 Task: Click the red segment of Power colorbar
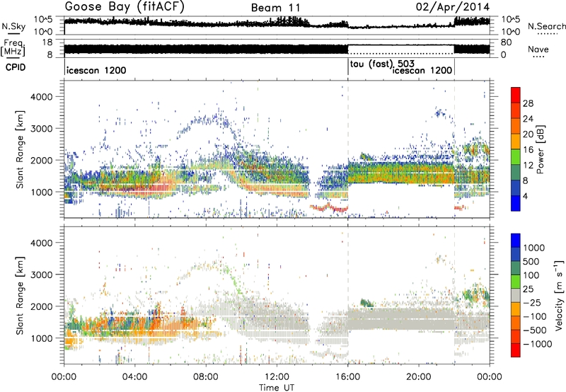pos(516,95)
